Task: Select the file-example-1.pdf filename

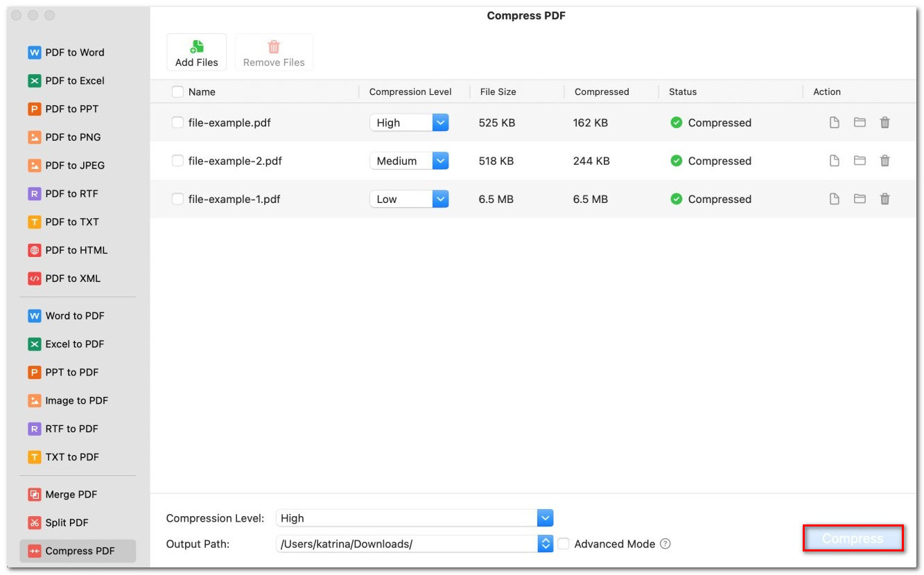Action: coord(234,199)
